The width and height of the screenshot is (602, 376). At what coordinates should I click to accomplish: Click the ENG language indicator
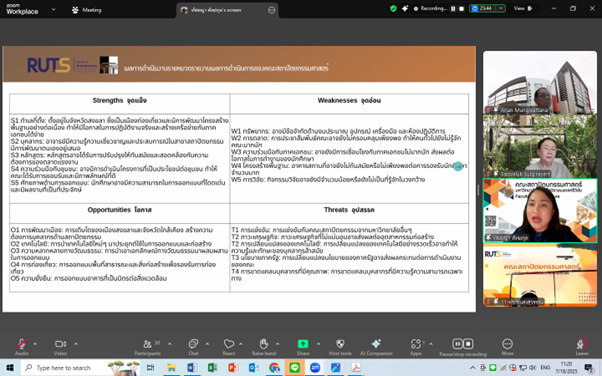coord(545,368)
